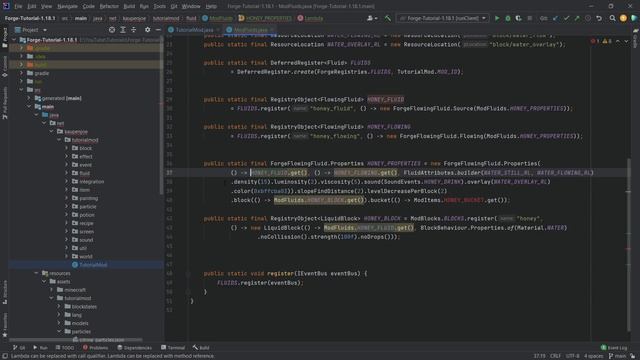The width and height of the screenshot is (640, 360).
Task: Open the Event Log
Action: [x=614, y=348]
